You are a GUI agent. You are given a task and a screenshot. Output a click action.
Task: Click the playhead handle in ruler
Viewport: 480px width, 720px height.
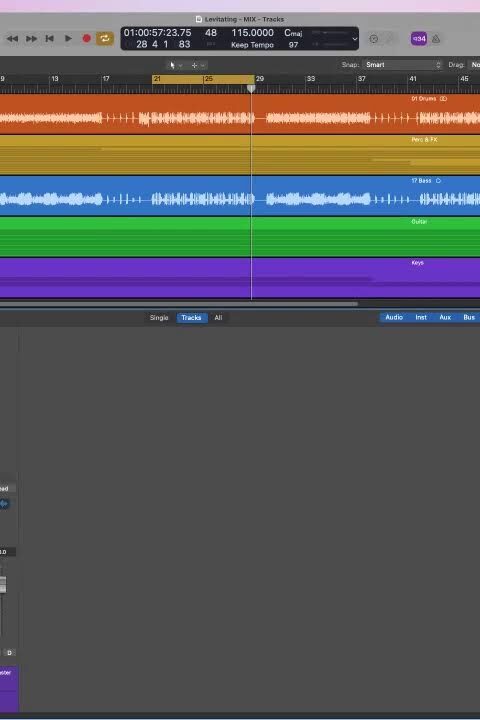click(x=251, y=88)
